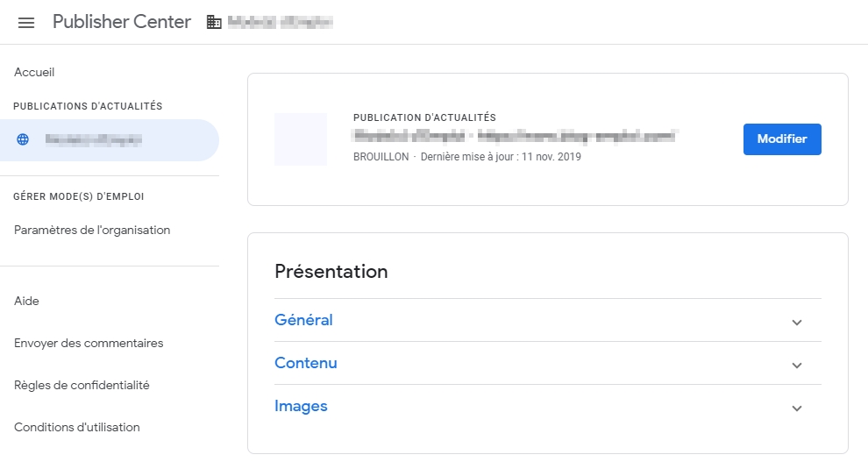Click the globe icon in sidebar

click(x=23, y=139)
